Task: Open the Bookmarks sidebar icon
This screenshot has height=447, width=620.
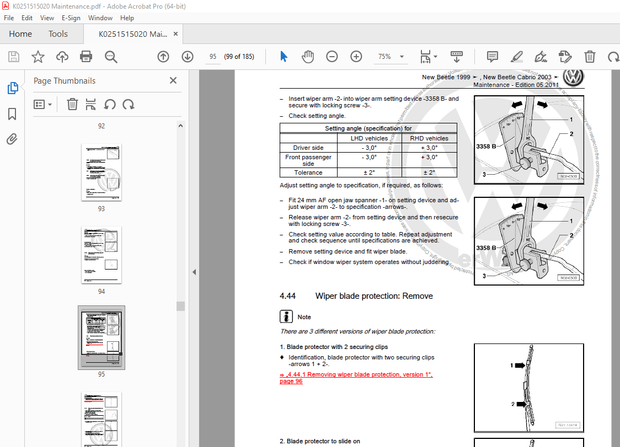Action: [12, 114]
